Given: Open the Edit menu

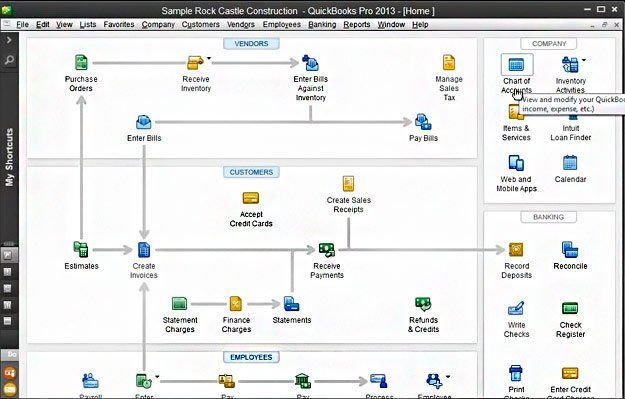Looking at the screenshot, I should point(43,24).
